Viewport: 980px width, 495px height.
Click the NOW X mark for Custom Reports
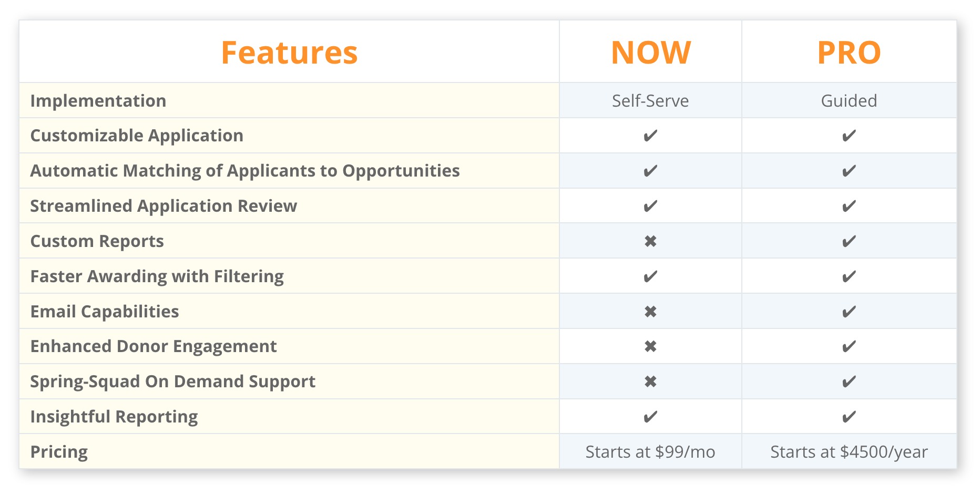pyautogui.click(x=650, y=241)
